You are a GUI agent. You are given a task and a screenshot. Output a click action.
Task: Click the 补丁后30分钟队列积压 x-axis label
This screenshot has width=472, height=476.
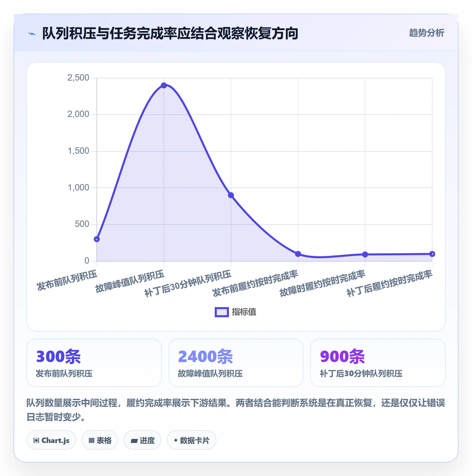click(x=188, y=284)
